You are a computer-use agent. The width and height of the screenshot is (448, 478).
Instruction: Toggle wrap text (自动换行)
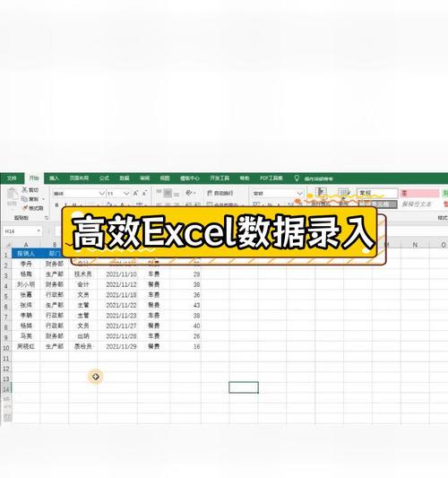point(220,193)
